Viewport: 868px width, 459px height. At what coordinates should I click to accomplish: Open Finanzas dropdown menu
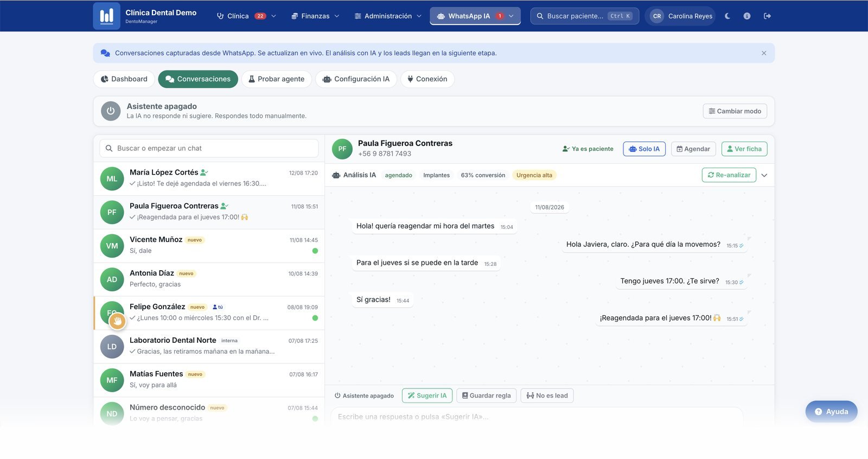pos(315,16)
